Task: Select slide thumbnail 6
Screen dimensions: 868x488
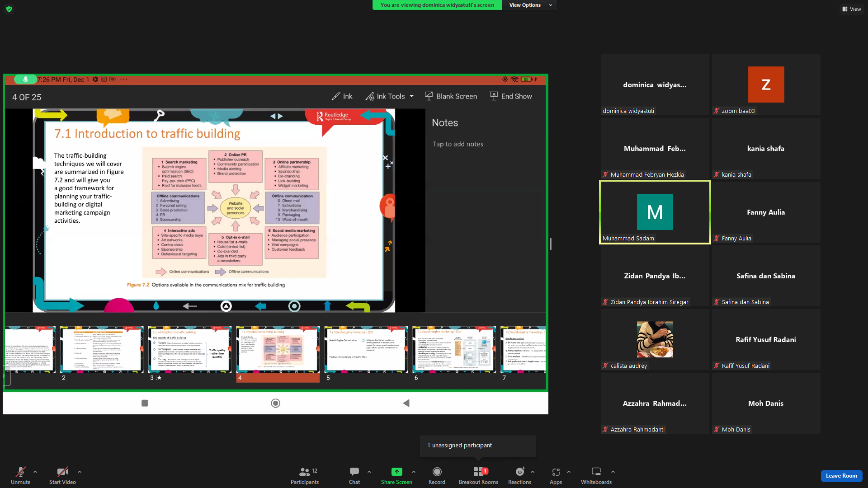Action: [454, 350]
